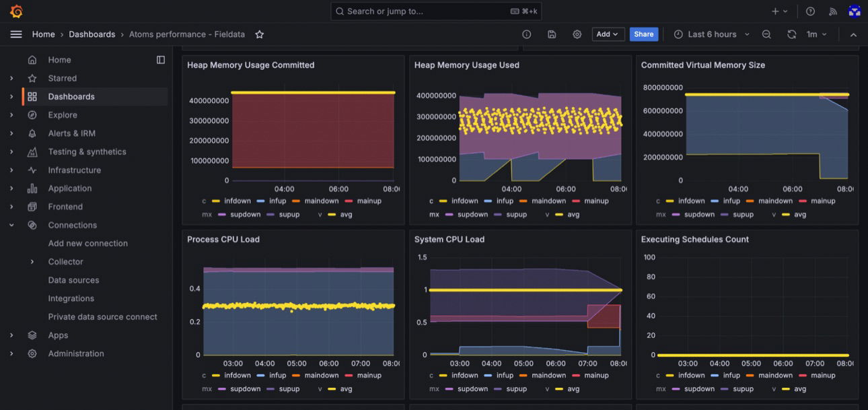Open dashboard settings gear icon

click(x=577, y=34)
